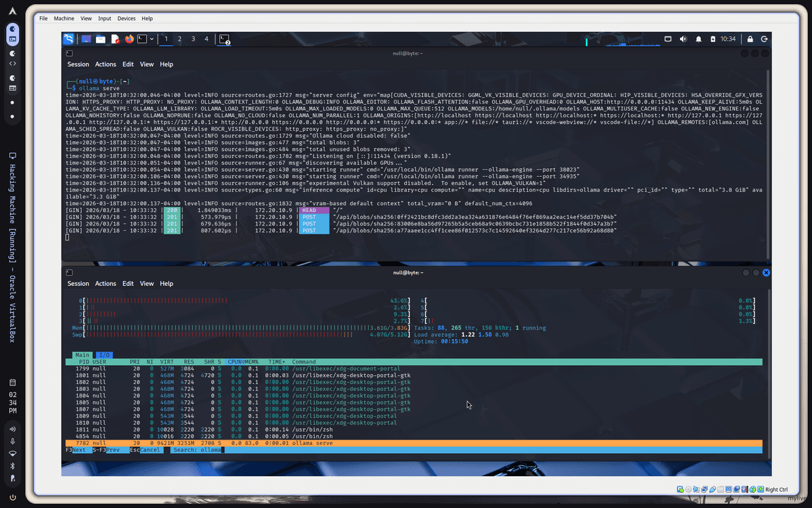Click the battery power icon in Kali panel

click(x=713, y=39)
